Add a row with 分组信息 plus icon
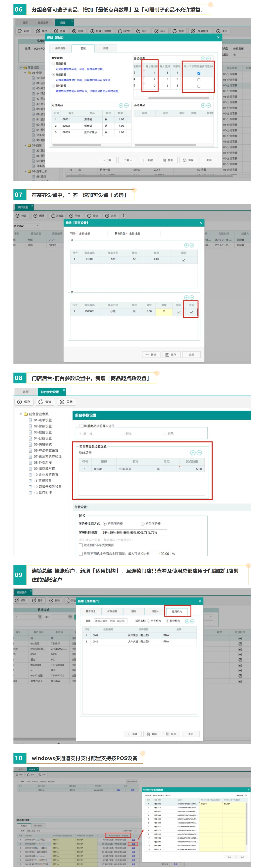258x868 pixels. point(203,58)
